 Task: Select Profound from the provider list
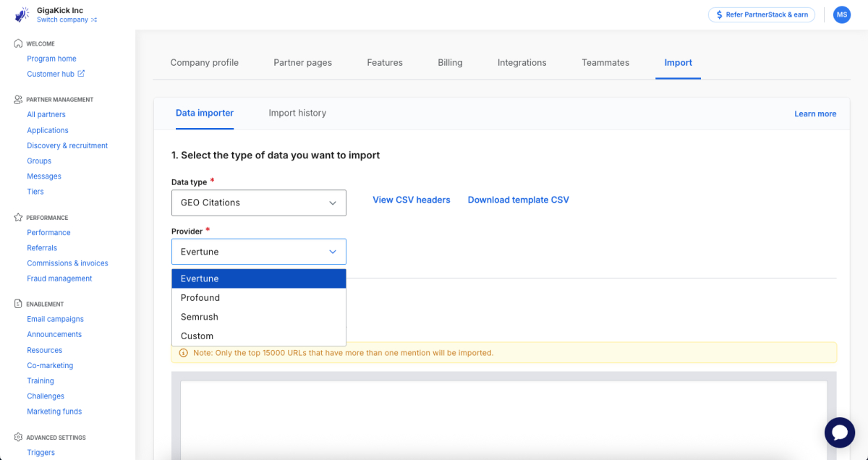[259, 297]
